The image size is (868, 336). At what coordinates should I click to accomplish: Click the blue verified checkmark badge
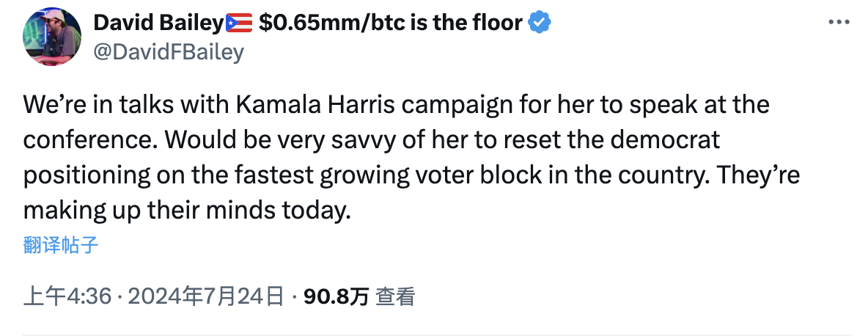click(x=540, y=23)
